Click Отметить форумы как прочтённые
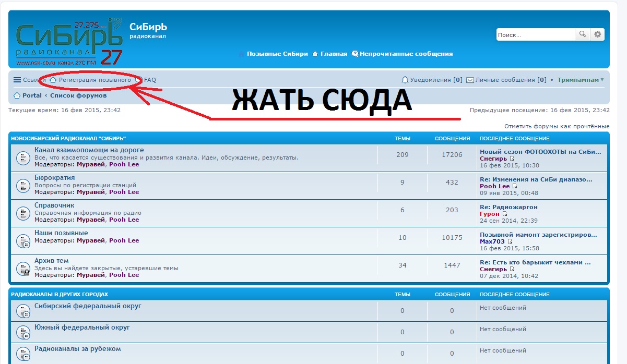Screen dimensions: 627x364 click(x=557, y=126)
